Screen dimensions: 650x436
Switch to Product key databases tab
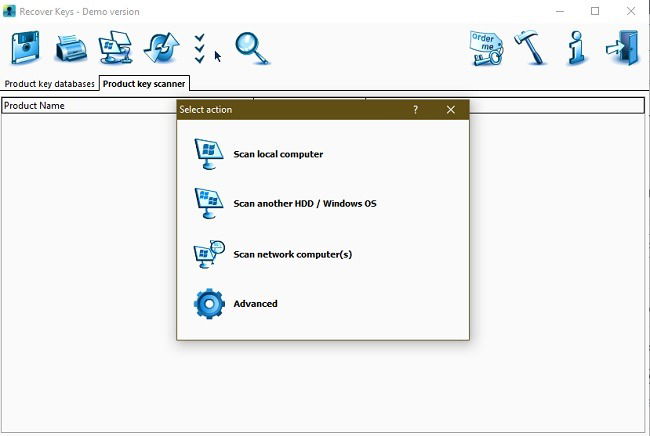[x=49, y=84]
